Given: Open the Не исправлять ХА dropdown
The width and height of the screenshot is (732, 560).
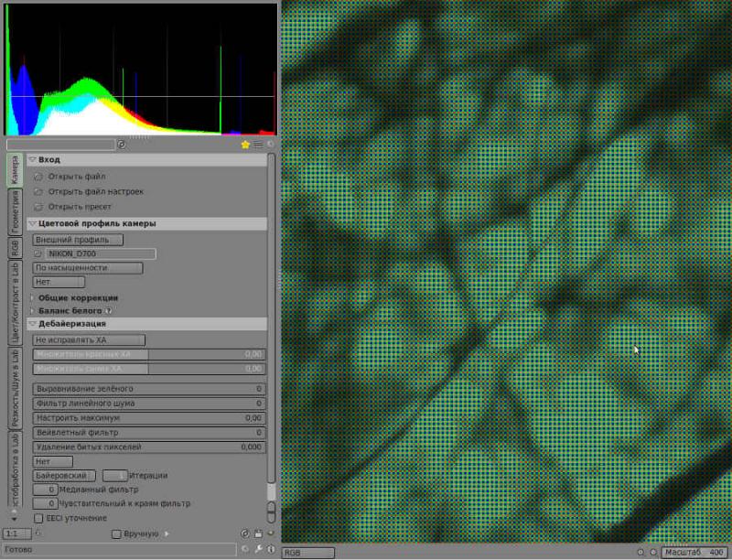Looking at the screenshot, I should [89, 340].
